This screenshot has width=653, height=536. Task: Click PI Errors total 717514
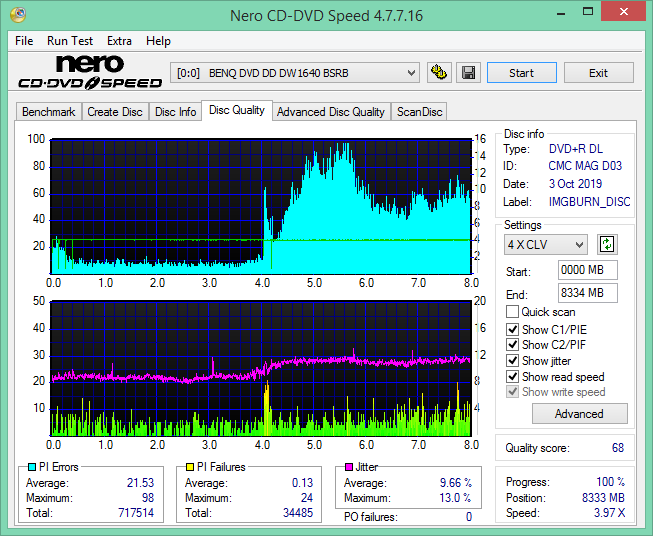(136, 512)
